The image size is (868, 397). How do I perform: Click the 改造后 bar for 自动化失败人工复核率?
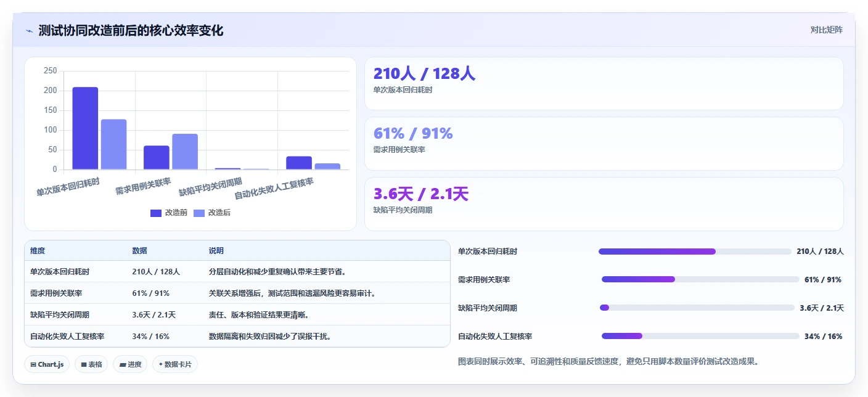tap(327, 166)
